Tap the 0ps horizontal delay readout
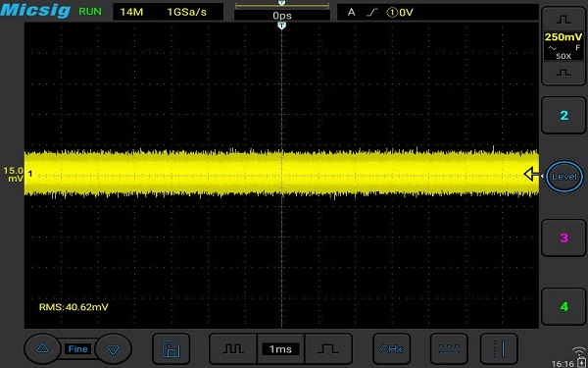This screenshot has height=368, width=588. click(x=282, y=16)
